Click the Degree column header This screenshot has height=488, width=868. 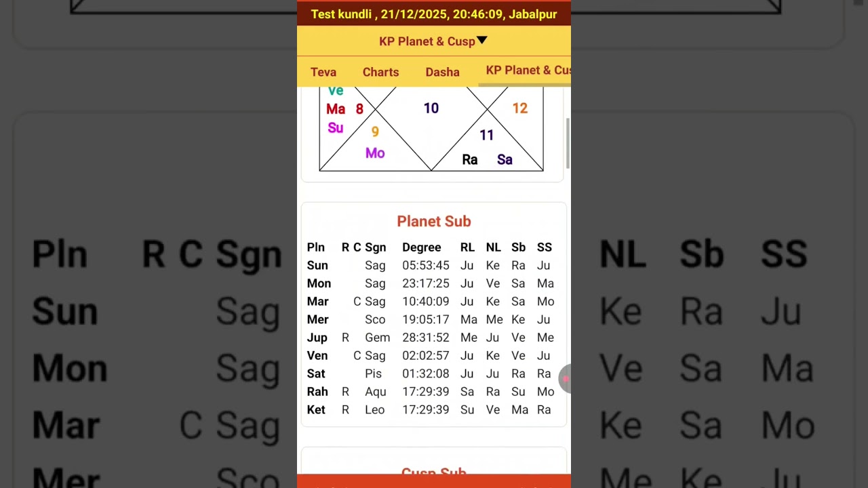point(422,247)
